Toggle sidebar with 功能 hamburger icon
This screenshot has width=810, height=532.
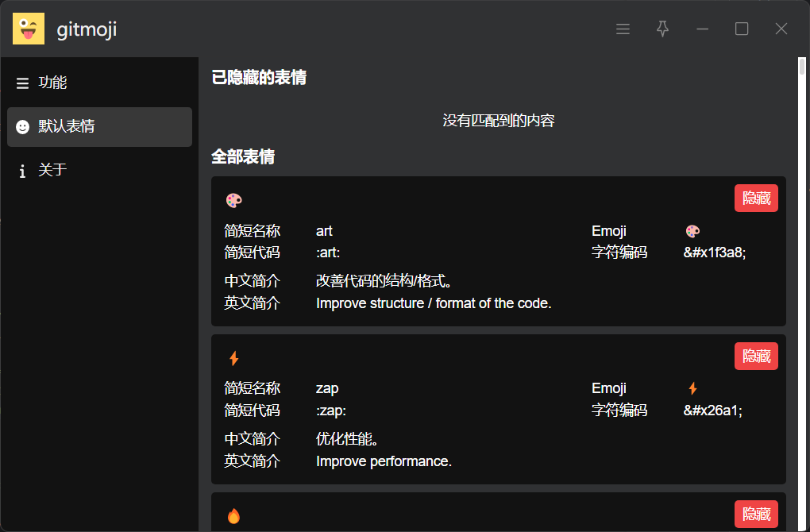click(22, 83)
